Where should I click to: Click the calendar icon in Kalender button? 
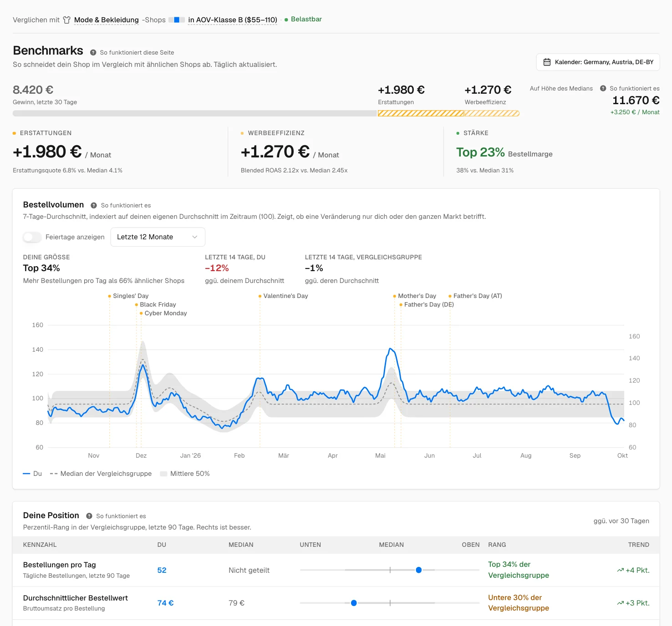pos(547,62)
